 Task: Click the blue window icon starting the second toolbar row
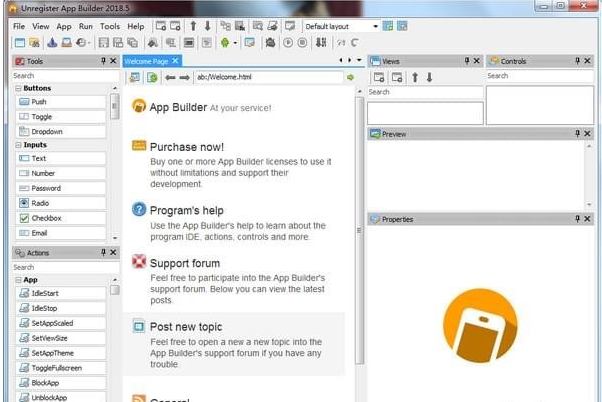(x=20, y=43)
